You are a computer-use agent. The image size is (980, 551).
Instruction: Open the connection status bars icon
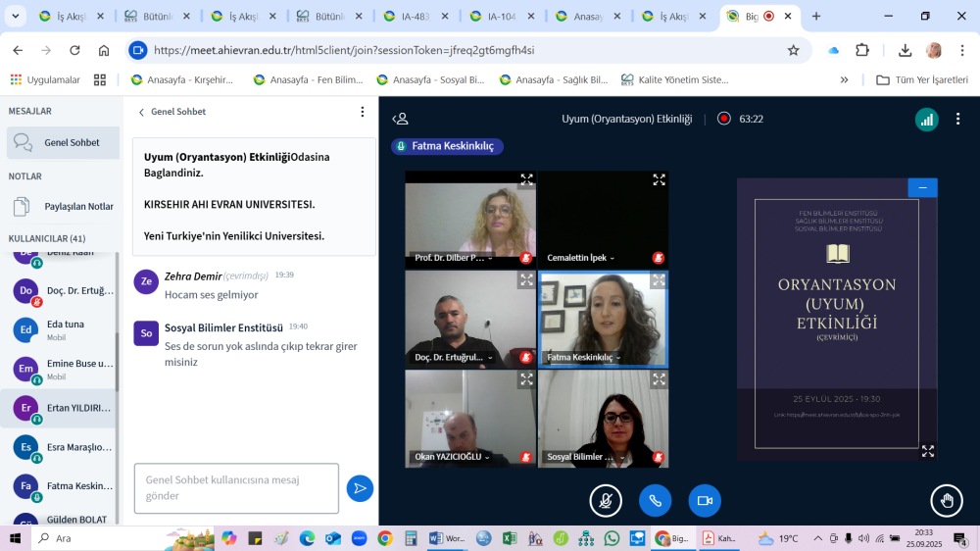pyautogui.click(x=926, y=119)
